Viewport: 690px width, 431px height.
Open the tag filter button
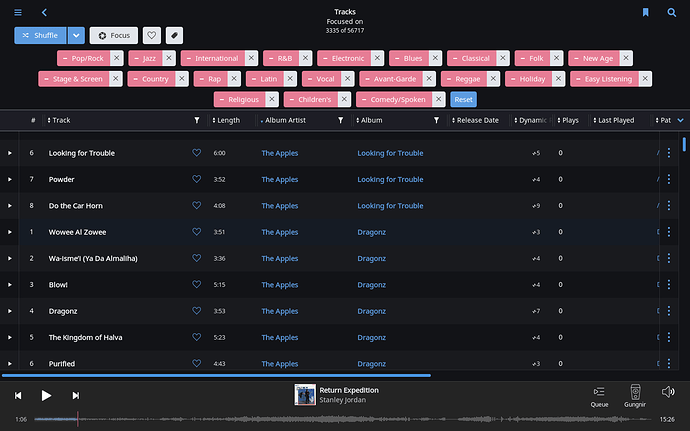tap(175, 35)
